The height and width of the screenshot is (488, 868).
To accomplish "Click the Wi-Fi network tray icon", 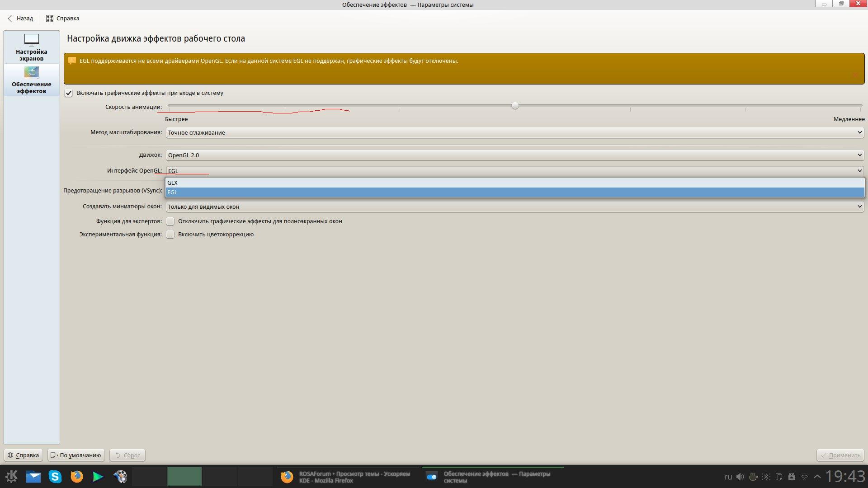I will 804,477.
